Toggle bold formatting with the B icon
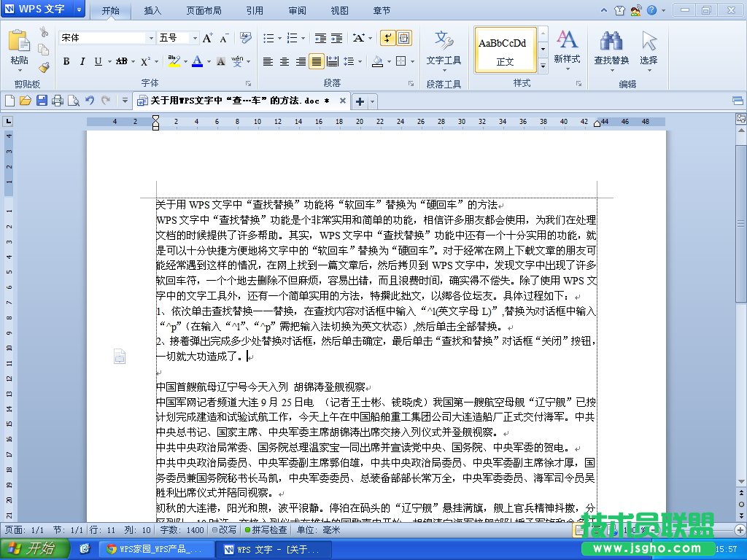 point(66,61)
